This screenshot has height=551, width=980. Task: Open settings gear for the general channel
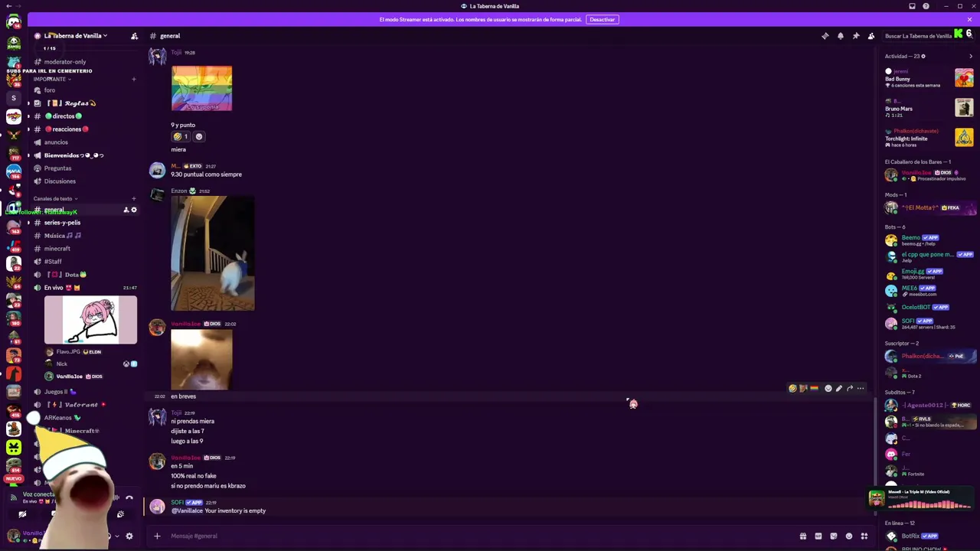[134, 210]
